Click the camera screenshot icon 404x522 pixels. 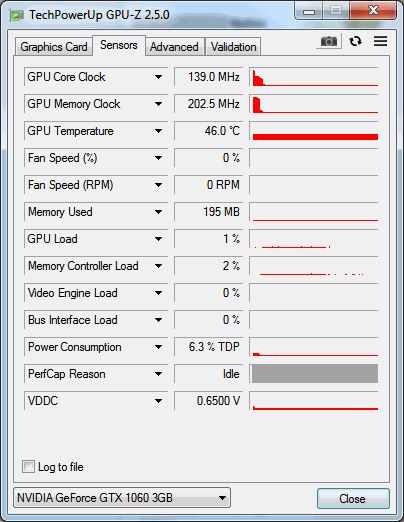click(x=329, y=41)
